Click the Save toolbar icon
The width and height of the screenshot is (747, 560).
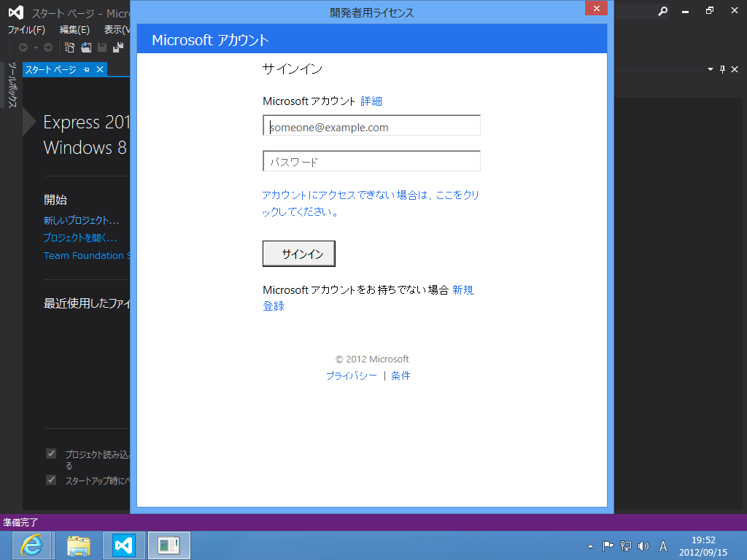(x=102, y=47)
